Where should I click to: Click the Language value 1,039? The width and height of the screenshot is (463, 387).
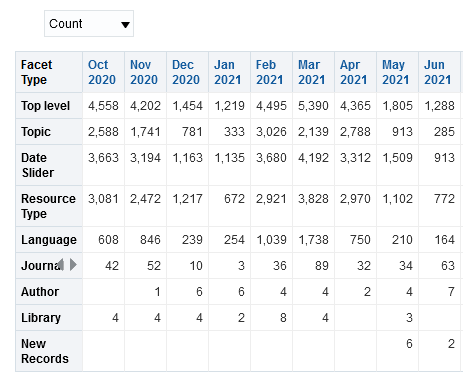tap(271, 240)
